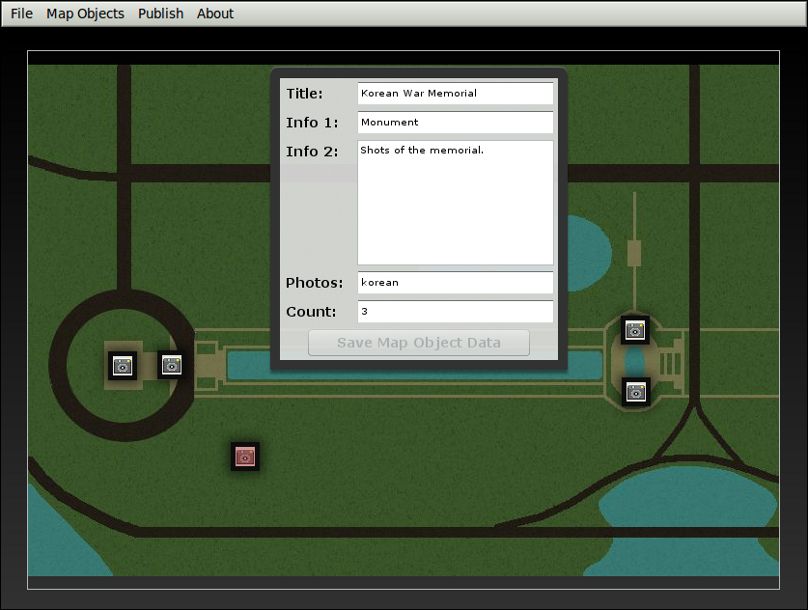Click the Save Map Object Data button
The image size is (808, 610).
tap(419, 343)
